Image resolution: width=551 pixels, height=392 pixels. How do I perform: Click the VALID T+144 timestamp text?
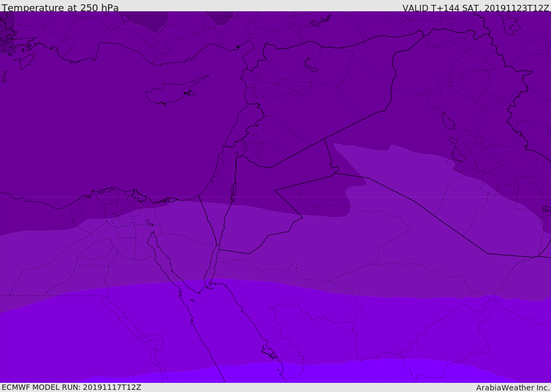point(475,8)
